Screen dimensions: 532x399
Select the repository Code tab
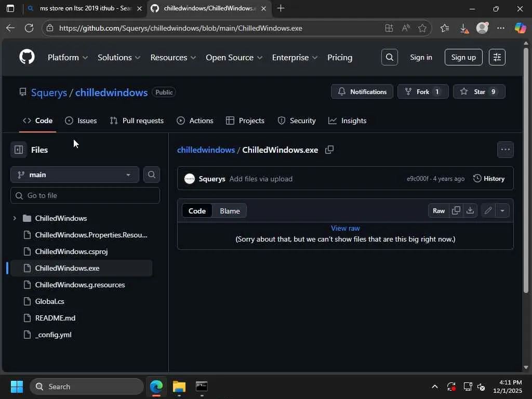[37, 121]
